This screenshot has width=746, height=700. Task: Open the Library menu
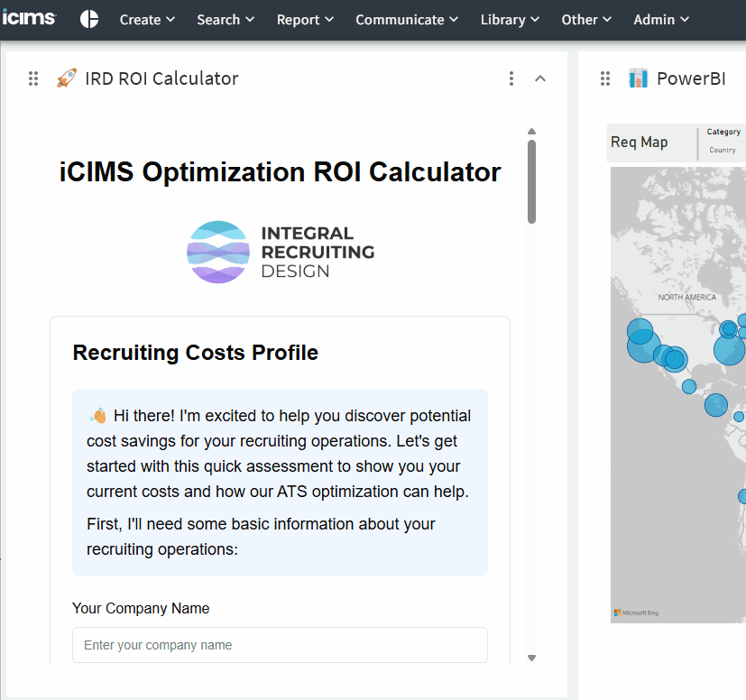(x=510, y=20)
